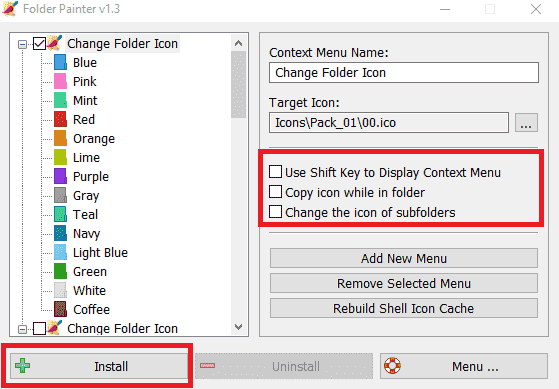
Task: Select the Mint tree row label
Action: (x=85, y=100)
